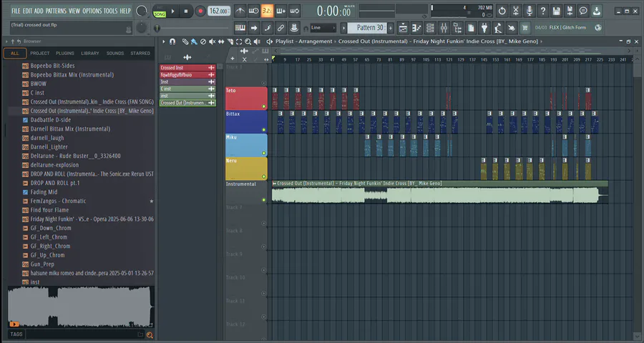Viewport: 644px width, 343px height.
Task: Click the Play button
Action: point(173,11)
